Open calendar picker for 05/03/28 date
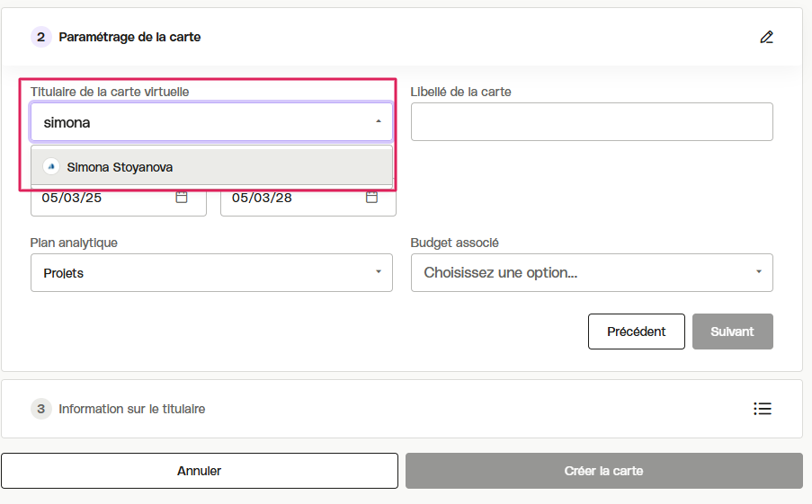The width and height of the screenshot is (812, 504). coord(371,197)
